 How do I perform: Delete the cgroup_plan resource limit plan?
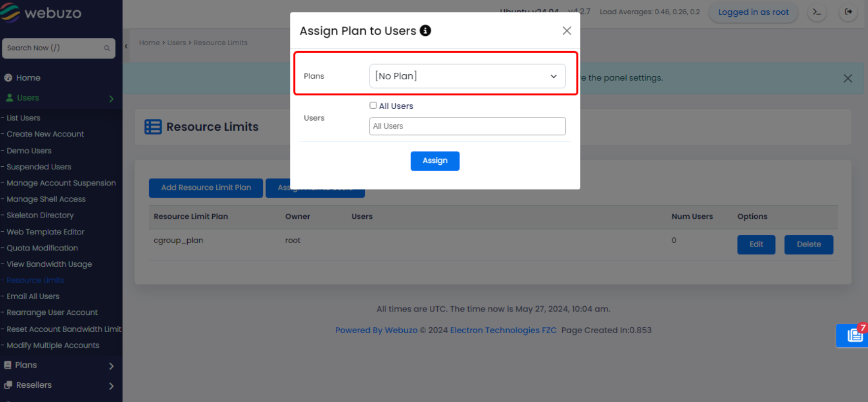click(x=808, y=245)
